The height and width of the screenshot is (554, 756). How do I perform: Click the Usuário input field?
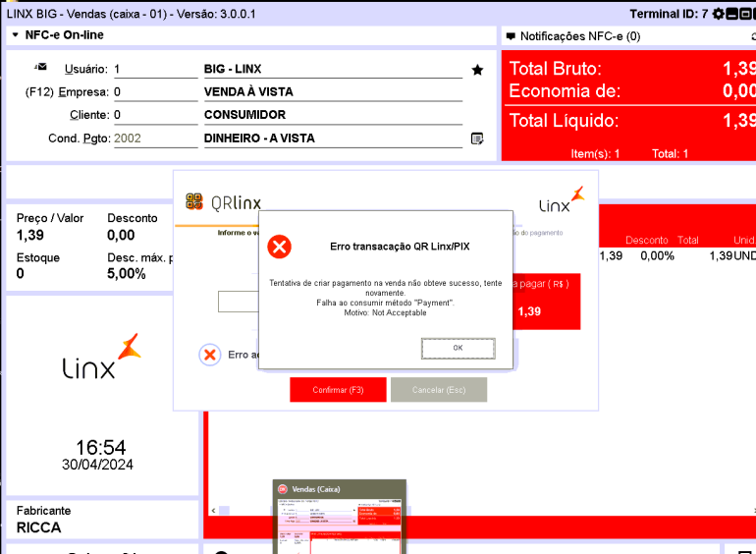tap(155, 69)
